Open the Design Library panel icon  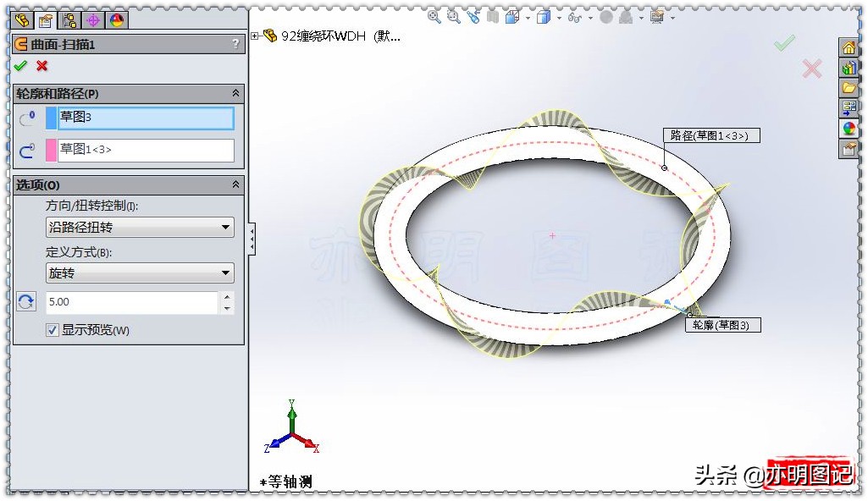click(854, 68)
